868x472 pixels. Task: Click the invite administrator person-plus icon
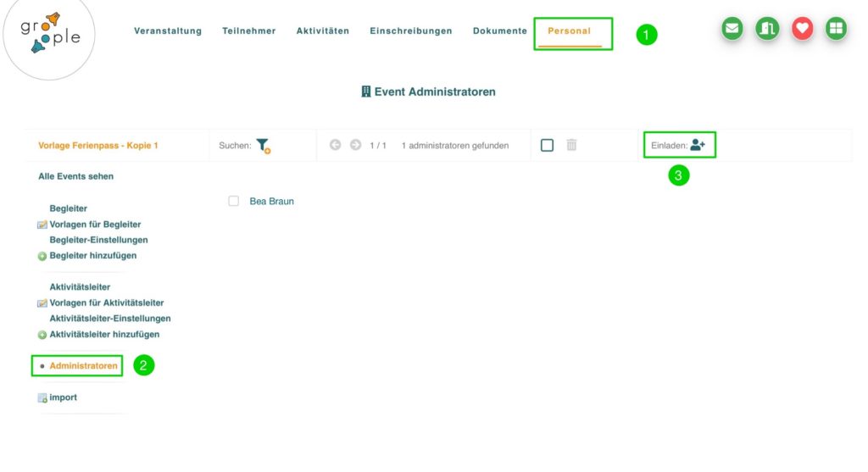(698, 145)
